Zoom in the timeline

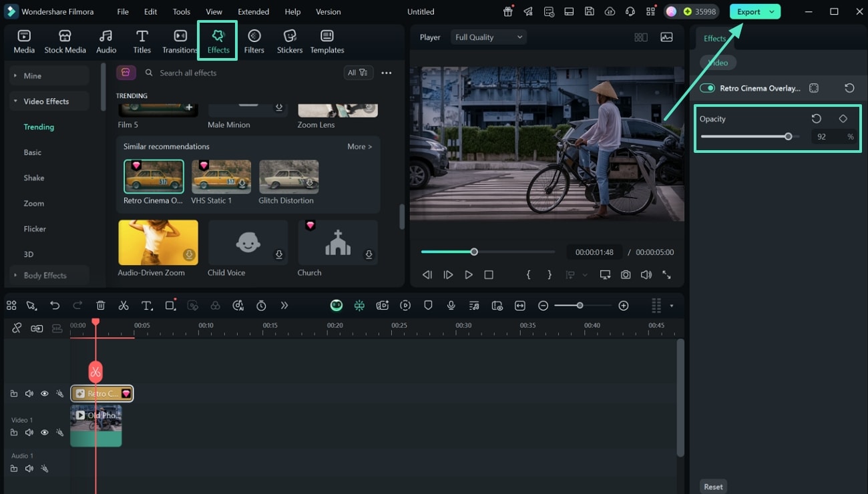tap(623, 305)
